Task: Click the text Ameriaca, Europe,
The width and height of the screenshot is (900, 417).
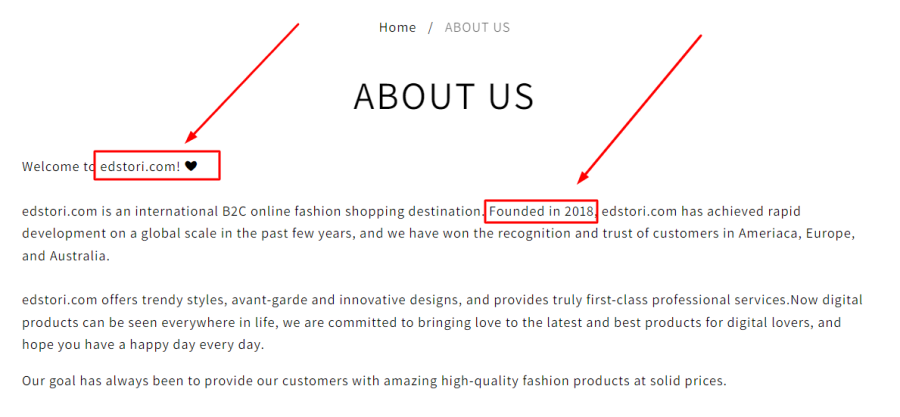Action: pyautogui.click(x=797, y=234)
